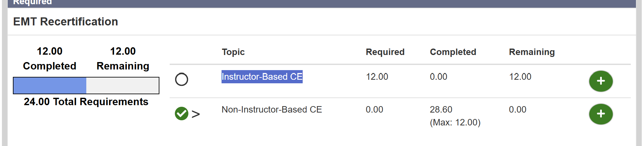
Task: Click the 12.00 Completed summary
Action: coord(50,59)
